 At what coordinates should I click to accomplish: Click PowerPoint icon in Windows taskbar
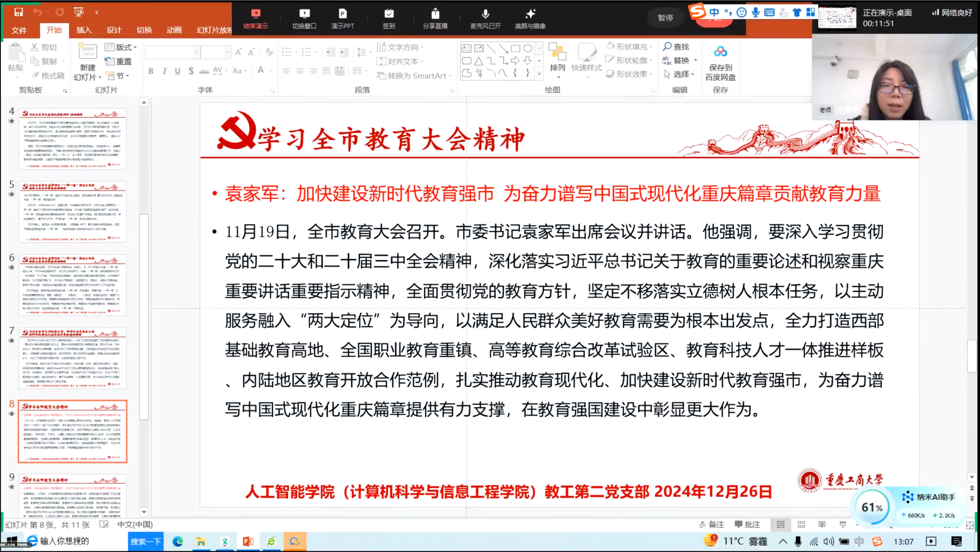tap(248, 541)
